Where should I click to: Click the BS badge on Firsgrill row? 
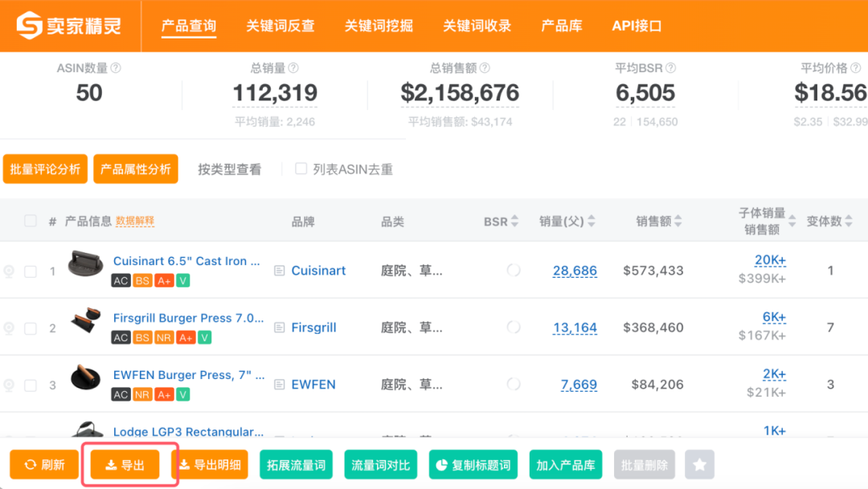142,337
